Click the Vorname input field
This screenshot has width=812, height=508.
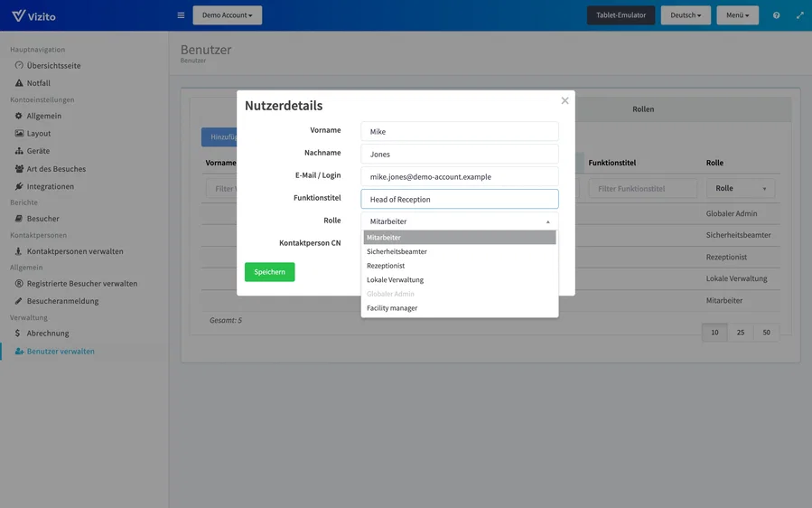460,131
